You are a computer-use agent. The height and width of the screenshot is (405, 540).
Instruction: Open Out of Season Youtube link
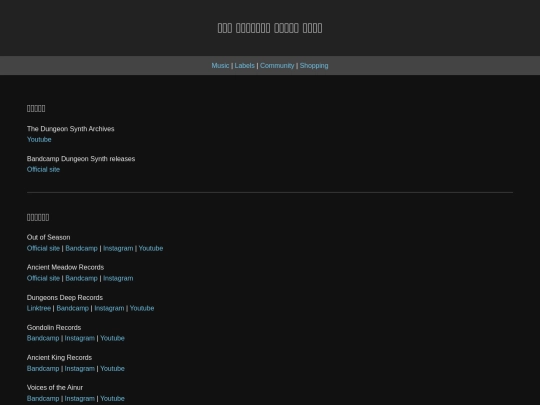(x=151, y=248)
